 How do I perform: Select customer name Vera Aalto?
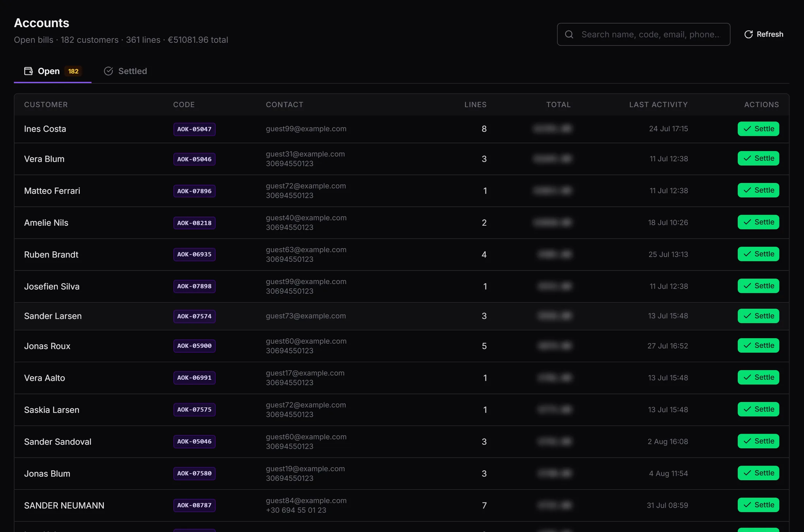[45, 378]
